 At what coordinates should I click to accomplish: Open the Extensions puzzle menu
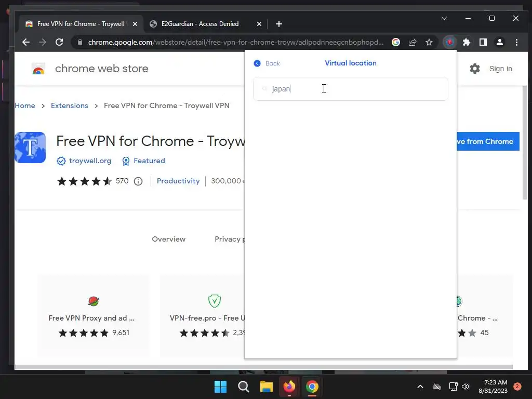[467, 42]
